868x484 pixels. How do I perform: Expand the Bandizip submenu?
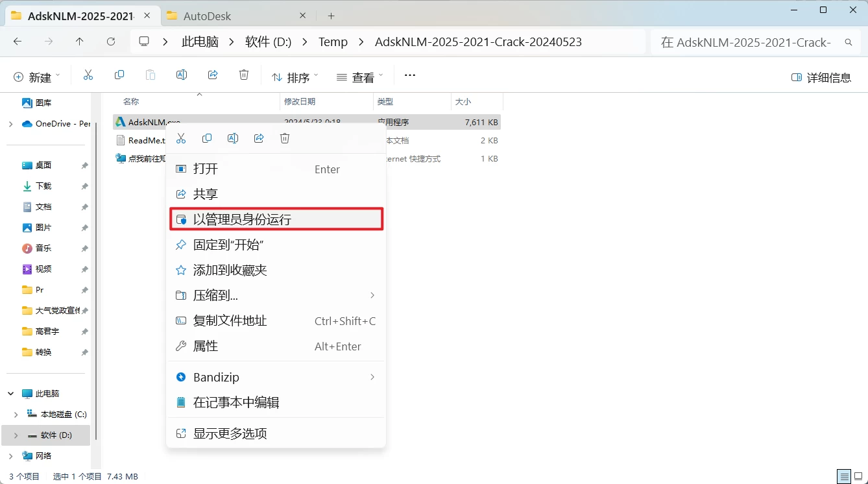point(276,377)
